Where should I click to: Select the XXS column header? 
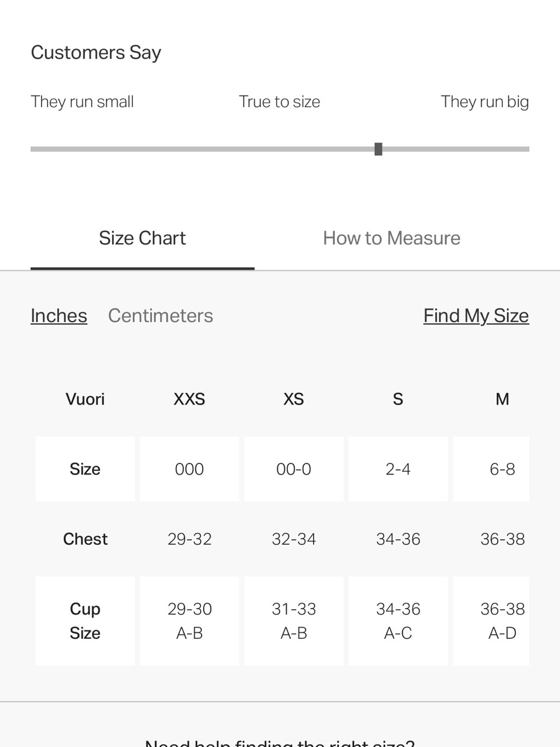(x=189, y=399)
